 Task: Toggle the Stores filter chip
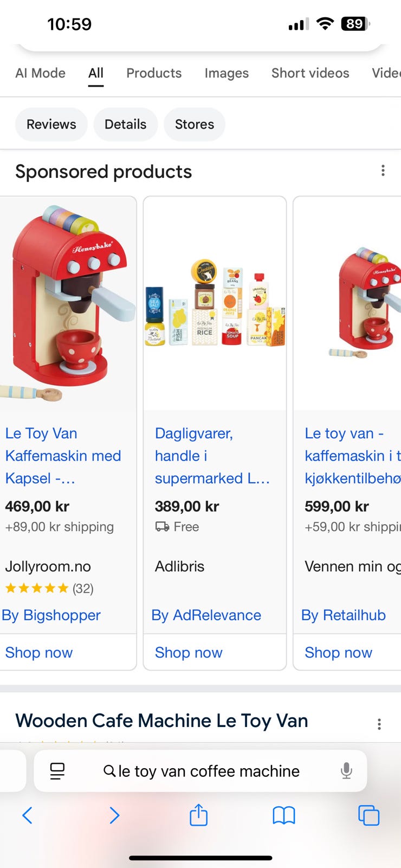(194, 124)
